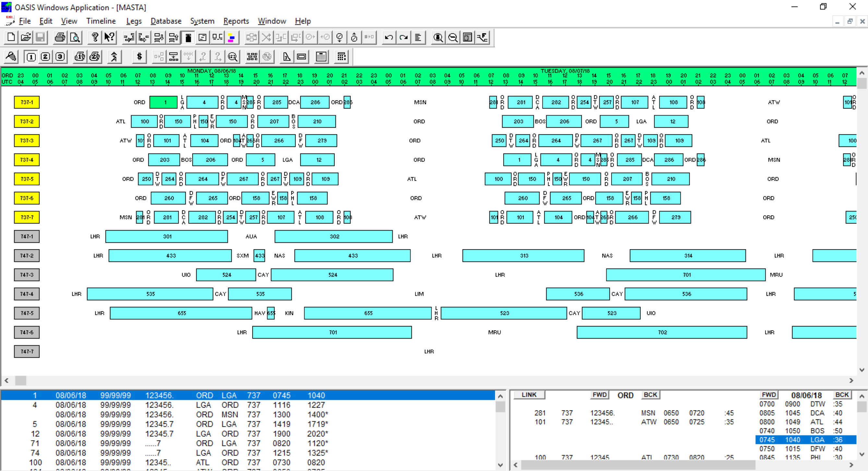Click the dollar sign cost icon
868x471 pixels.
(139, 57)
